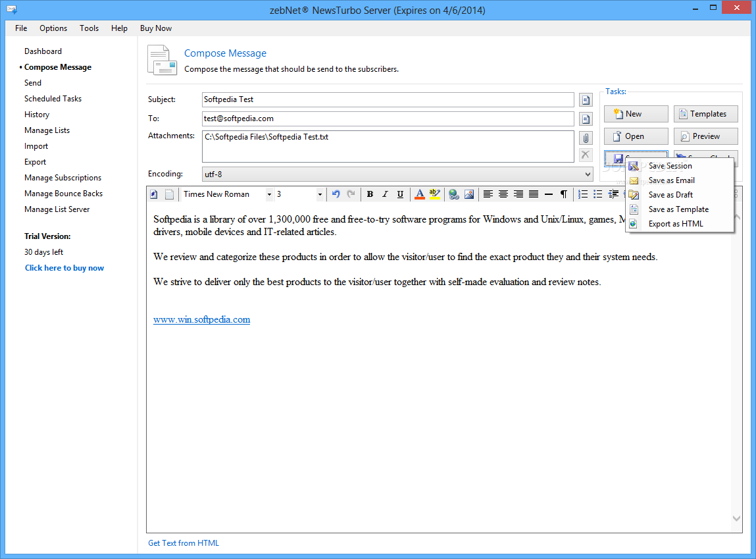This screenshot has width=756, height=559.
Task: Apply a numbered list
Action: point(583,194)
